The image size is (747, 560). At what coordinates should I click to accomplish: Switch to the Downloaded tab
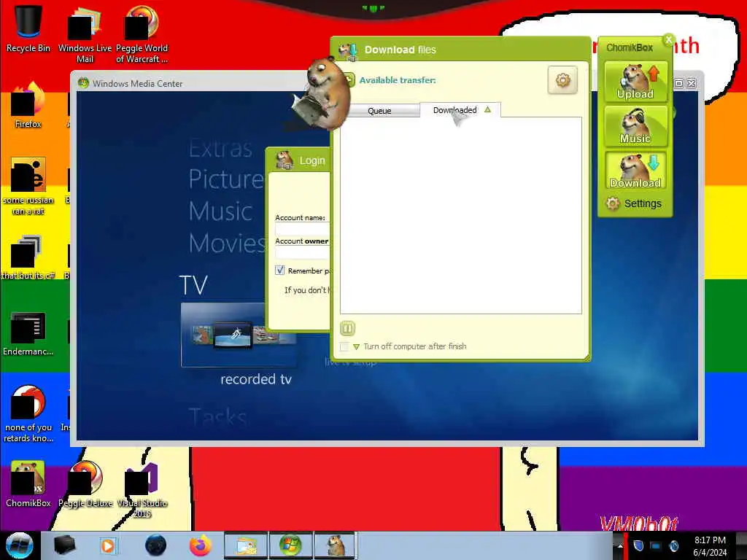[460, 110]
